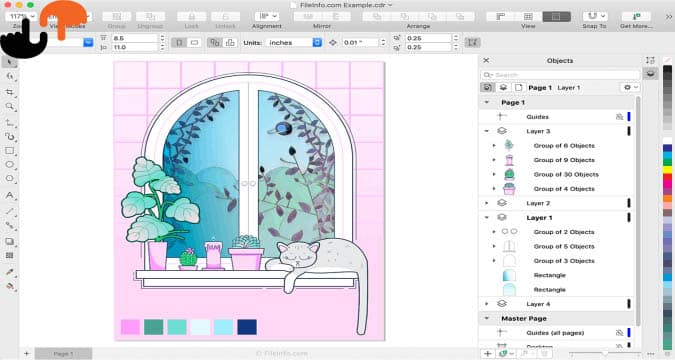Click the blue Guides layer color swatch
675x360 pixels.
[629, 117]
